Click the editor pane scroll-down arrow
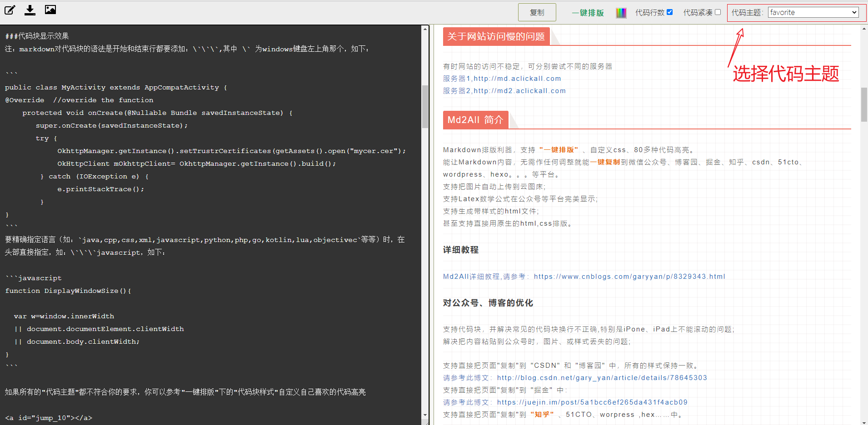Viewport: 868px width, 425px height. coord(425,415)
